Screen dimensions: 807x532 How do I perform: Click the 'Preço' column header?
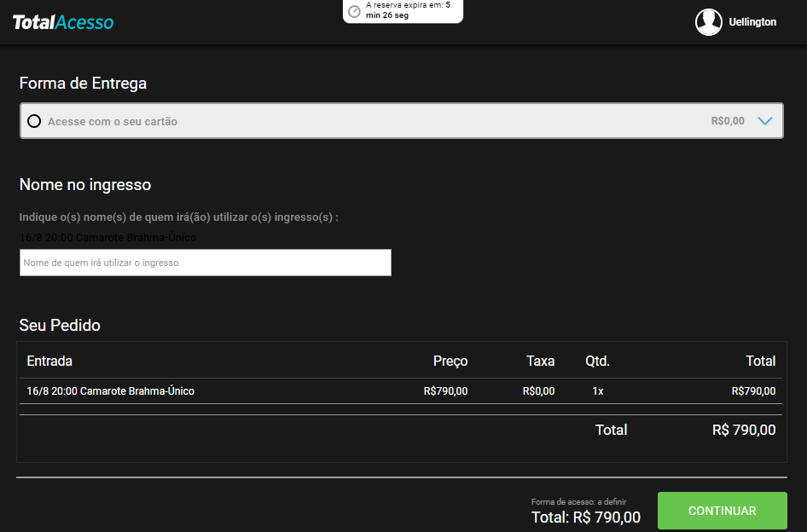(450, 361)
